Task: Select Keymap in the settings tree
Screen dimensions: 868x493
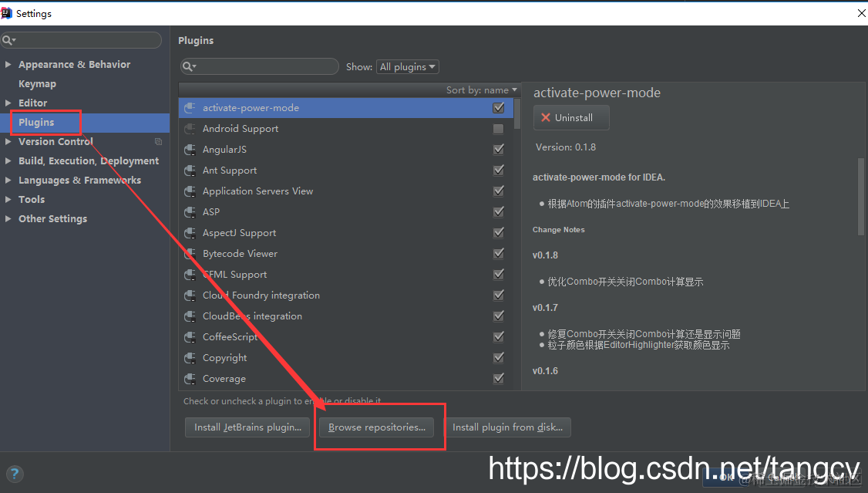Action: point(37,83)
